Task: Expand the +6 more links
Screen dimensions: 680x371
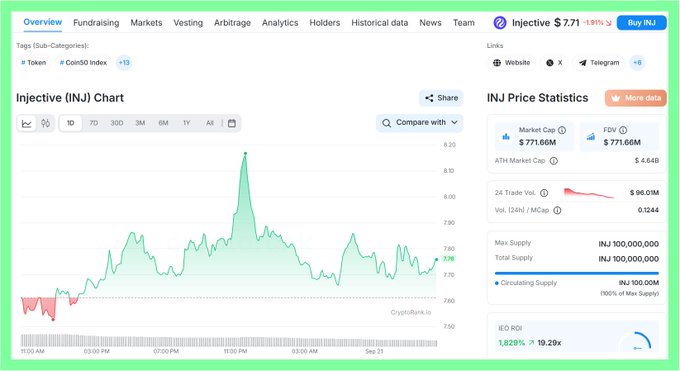Action: point(637,62)
